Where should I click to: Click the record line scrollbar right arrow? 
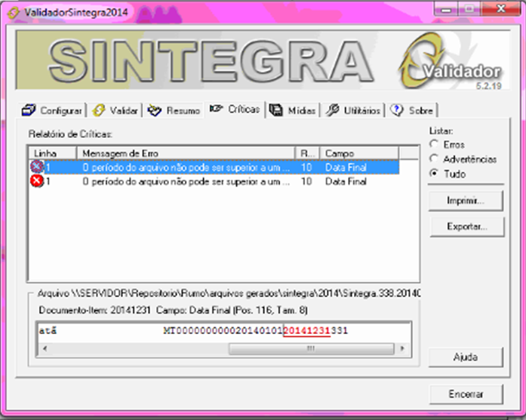pyautogui.click(x=402, y=348)
